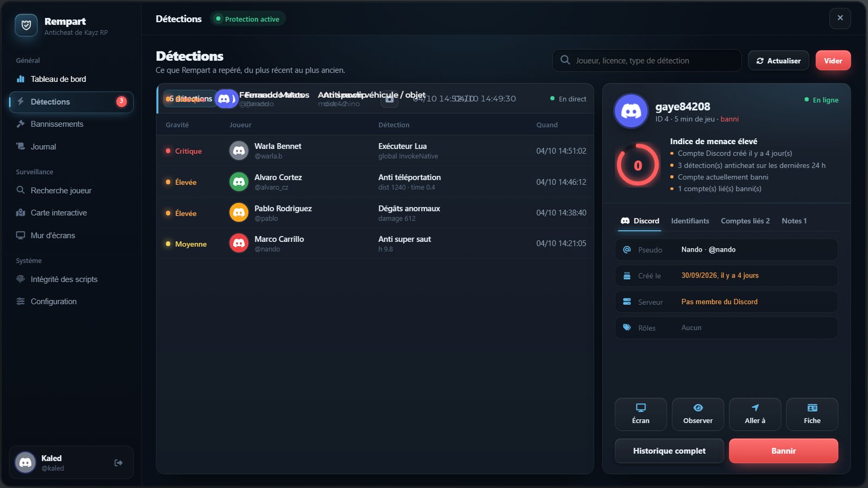Image resolution: width=868 pixels, height=488 pixels.
Task: Open Intégrité des scripts page
Action: click(x=71, y=279)
